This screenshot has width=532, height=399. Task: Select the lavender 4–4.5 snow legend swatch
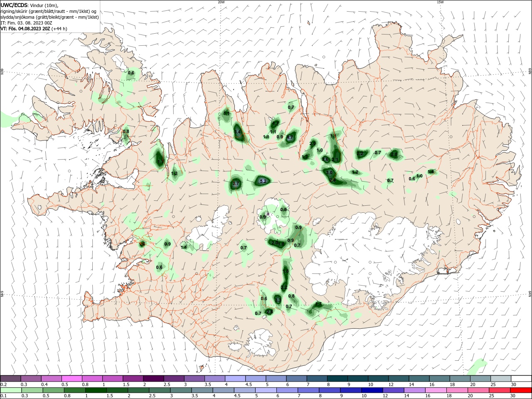point(235,379)
